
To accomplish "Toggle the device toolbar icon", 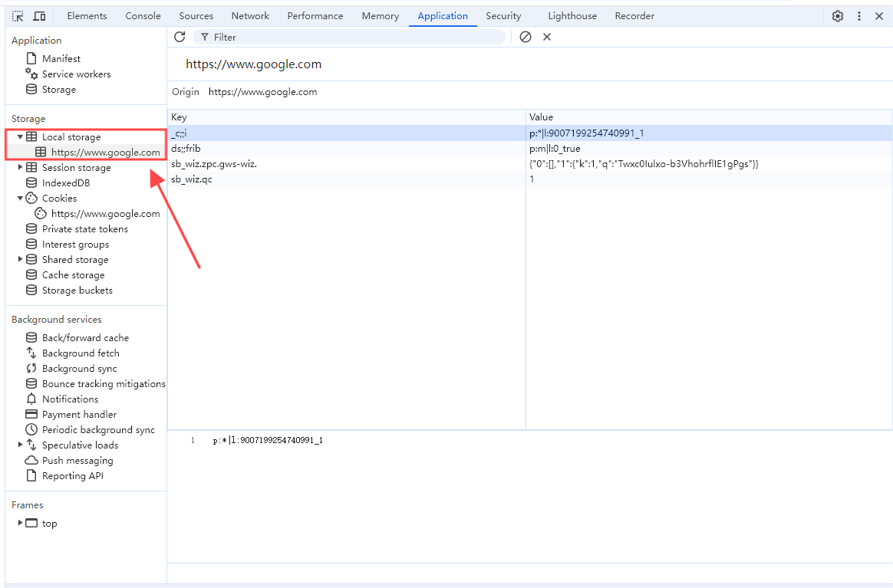I will tap(39, 16).
